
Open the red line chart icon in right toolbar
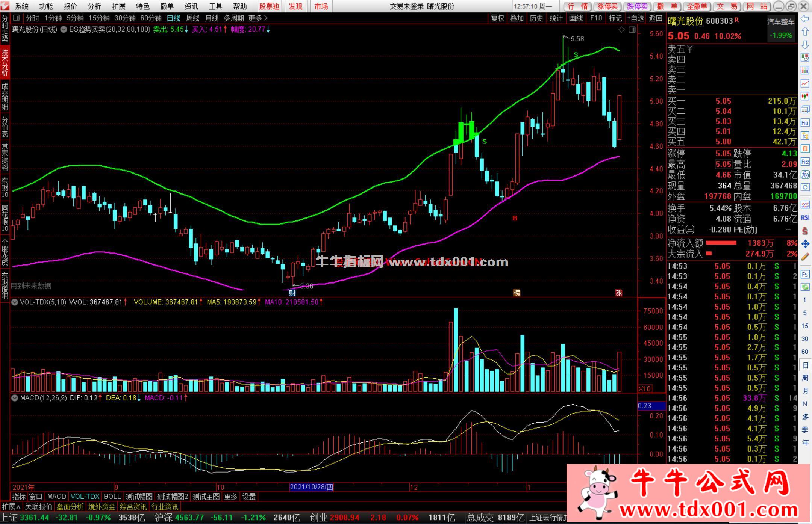[x=805, y=83]
